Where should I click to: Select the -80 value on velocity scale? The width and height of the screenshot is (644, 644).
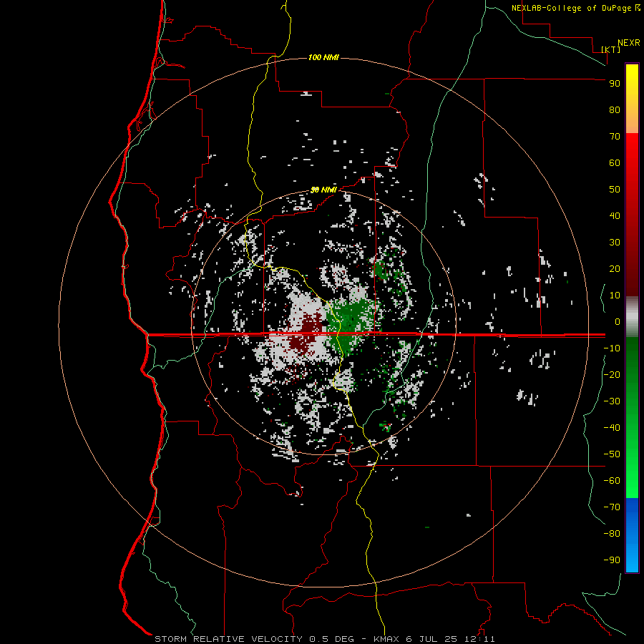pyautogui.click(x=612, y=534)
